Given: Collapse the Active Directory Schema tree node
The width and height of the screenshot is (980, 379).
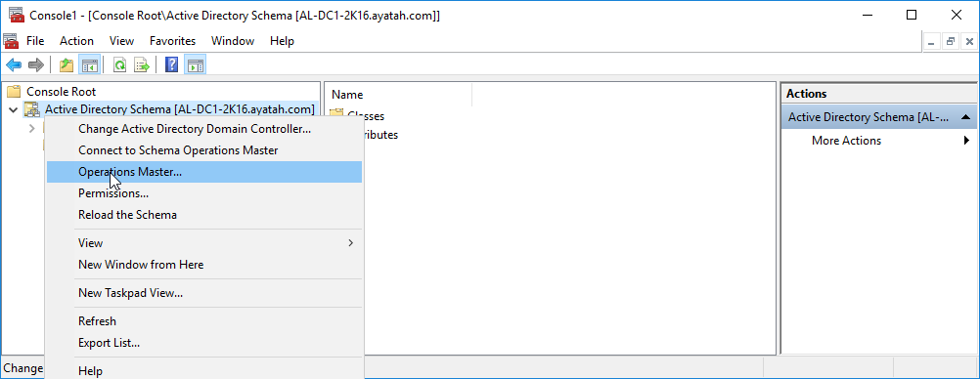Looking at the screenshot, I should tap(13, 110).
